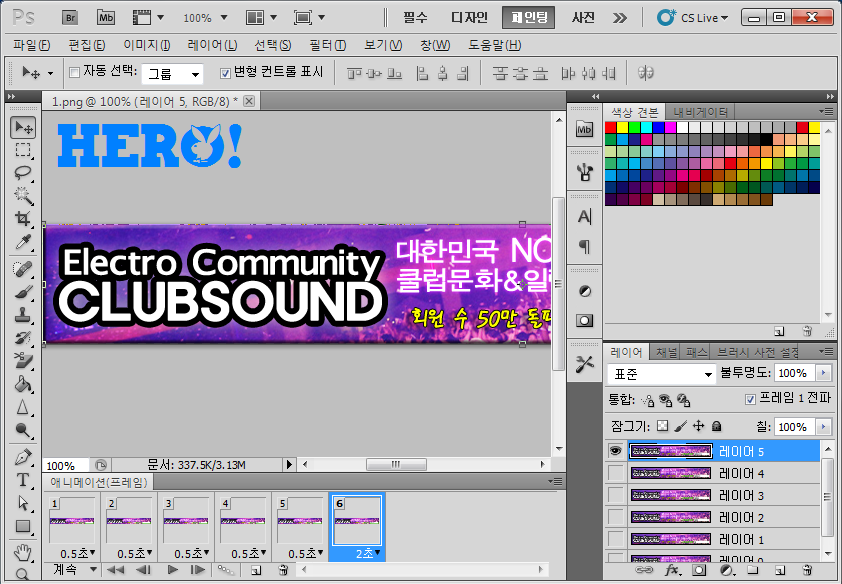This screenshot has height=584, width=842.
Task: Toggle propagate frame 1 checkbox
Action: [750, 399]
